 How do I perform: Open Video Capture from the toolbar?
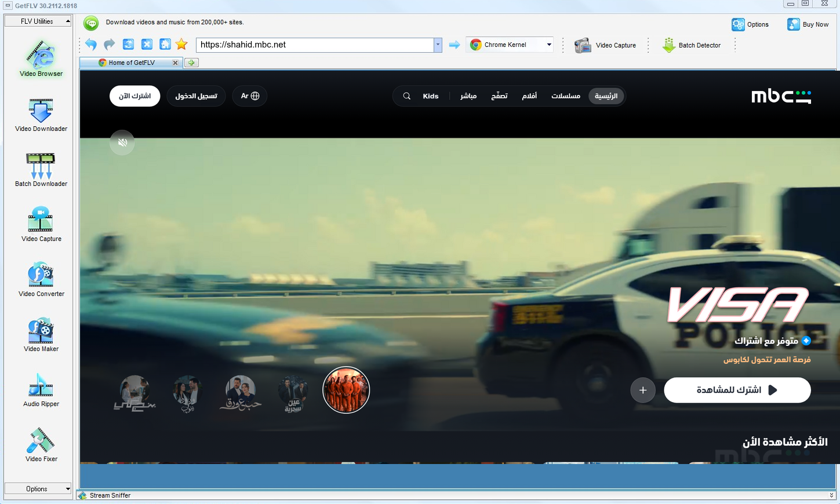pyautogui.click(x=605, y=45)
